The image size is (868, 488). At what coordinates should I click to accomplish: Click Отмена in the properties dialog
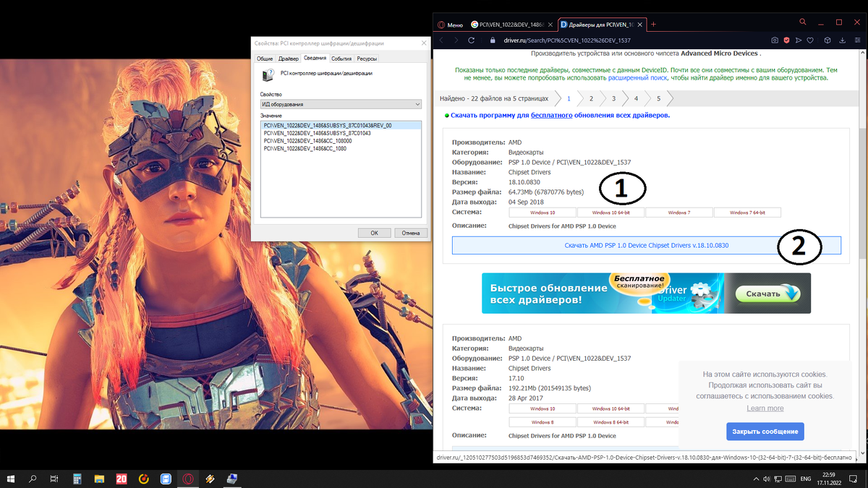coord(410,233)
